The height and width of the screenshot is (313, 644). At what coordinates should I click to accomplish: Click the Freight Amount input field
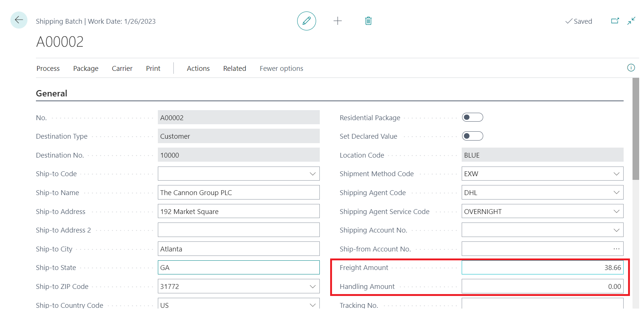(542, 268)
